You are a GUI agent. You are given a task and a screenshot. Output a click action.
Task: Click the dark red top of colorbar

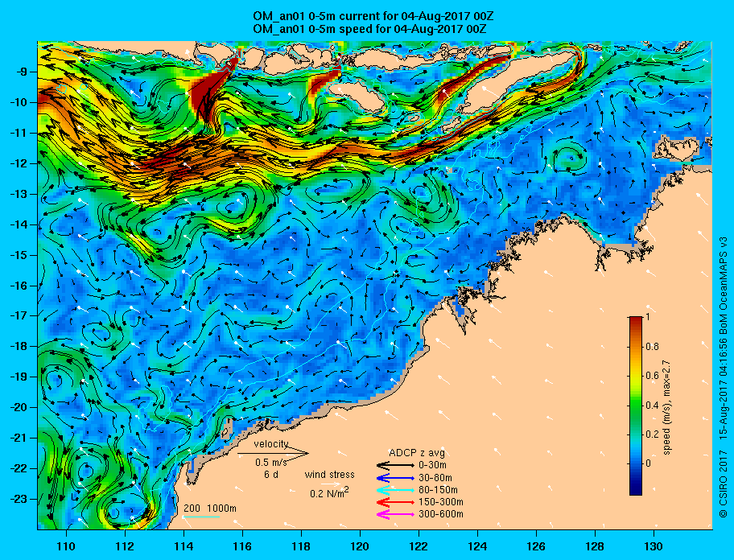636,320
